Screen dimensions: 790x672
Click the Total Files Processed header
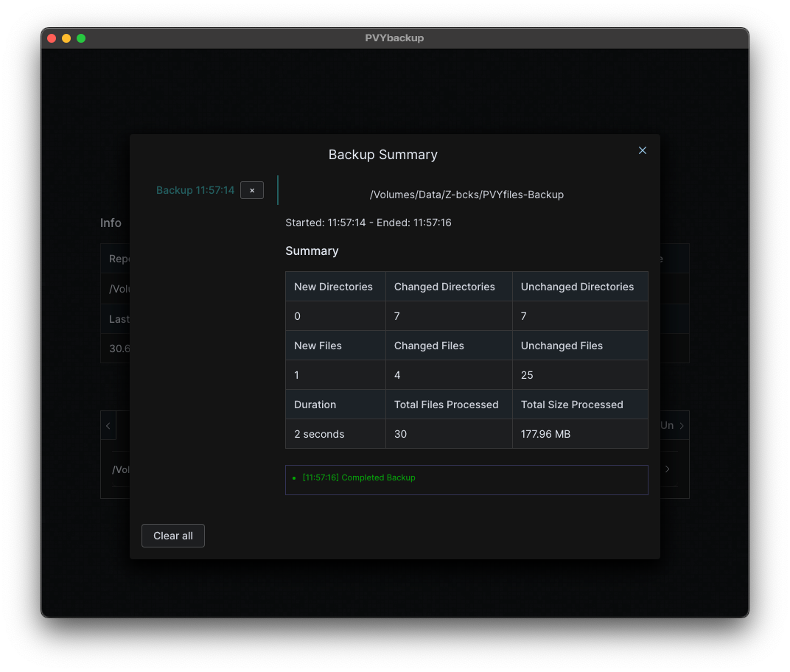tap(449, 405)
